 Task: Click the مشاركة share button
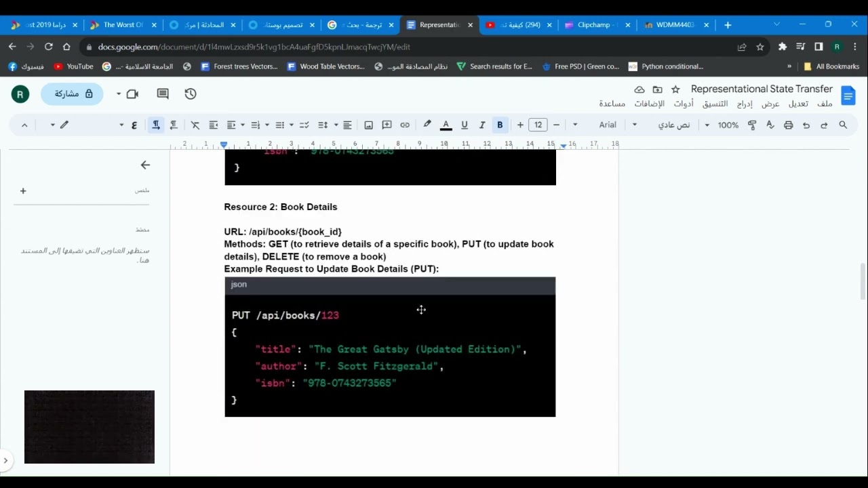[72, 94]
